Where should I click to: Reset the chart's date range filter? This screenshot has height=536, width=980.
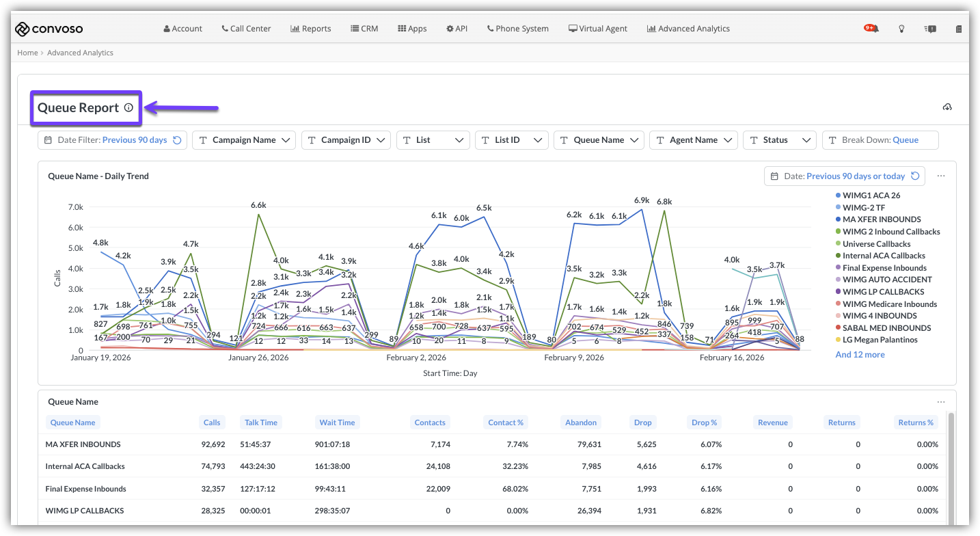click(x=915, y=176)
